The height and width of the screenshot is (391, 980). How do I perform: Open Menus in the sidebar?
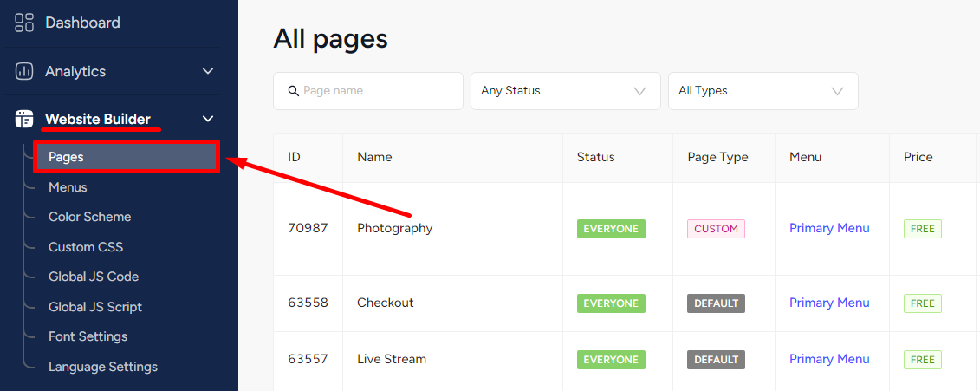68,187
